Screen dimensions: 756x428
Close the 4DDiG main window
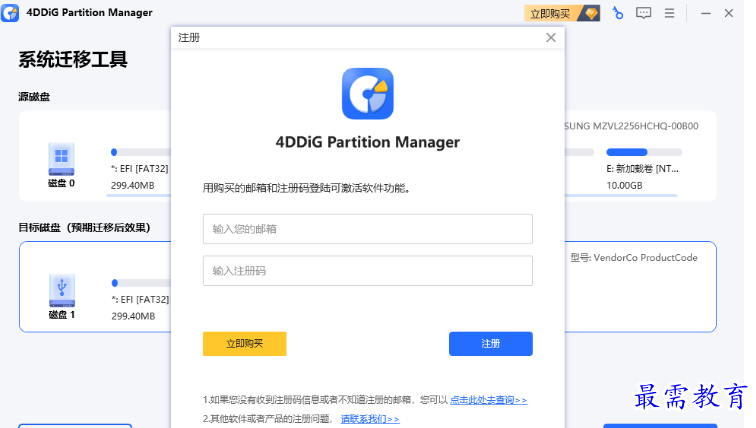(729, 13)
